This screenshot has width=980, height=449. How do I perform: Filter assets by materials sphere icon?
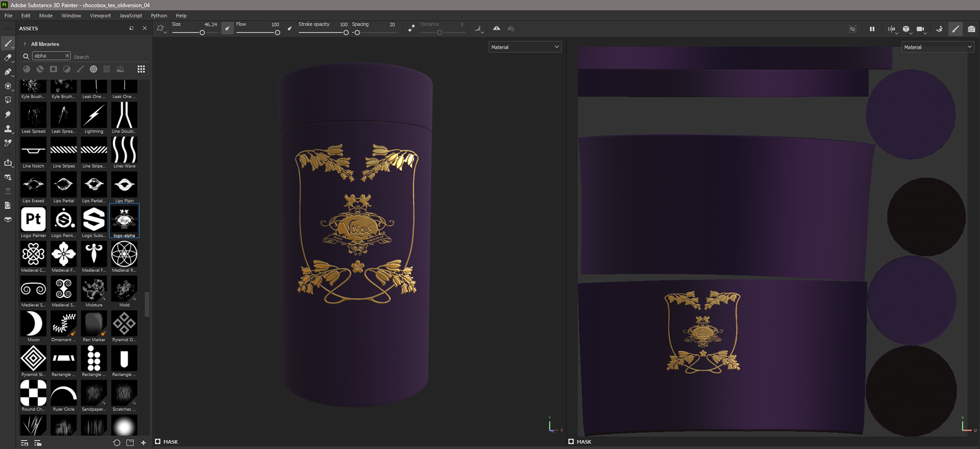click(x=27, y=69)
